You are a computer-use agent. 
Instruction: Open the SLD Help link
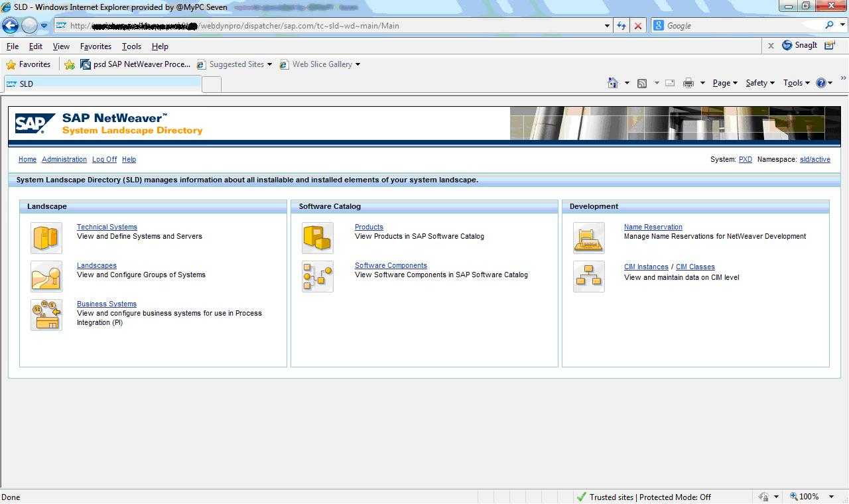click(129, 159)
